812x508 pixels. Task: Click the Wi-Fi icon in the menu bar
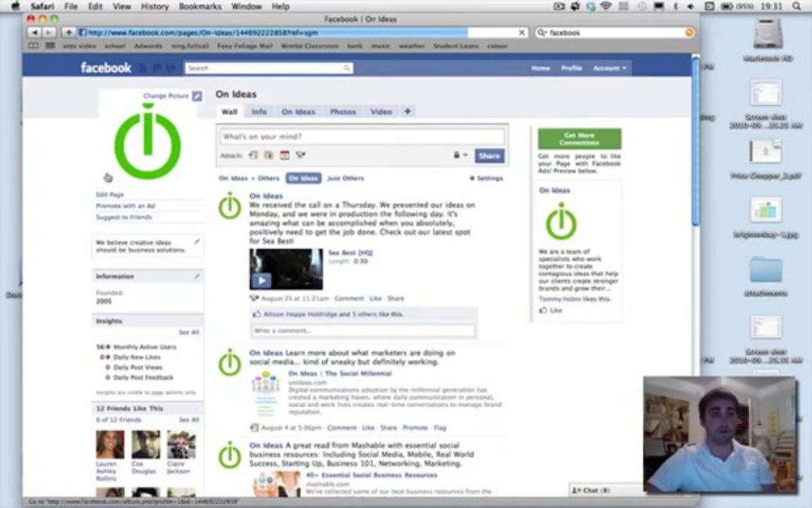[606, 6]
